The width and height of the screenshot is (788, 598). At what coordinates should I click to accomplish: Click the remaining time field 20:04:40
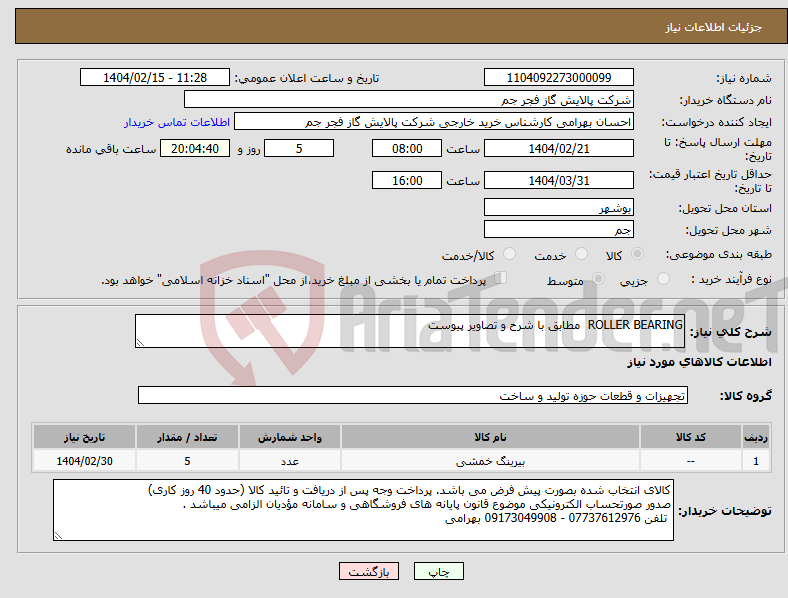(x=195, y=149)
